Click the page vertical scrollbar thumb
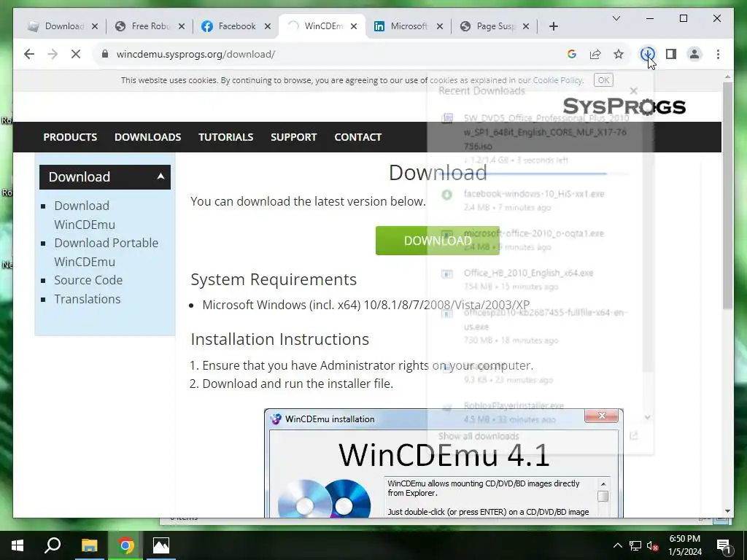Image resolution: width=747 pixels, height=560 pixels. pyautogui.click(x=727, y=195)
